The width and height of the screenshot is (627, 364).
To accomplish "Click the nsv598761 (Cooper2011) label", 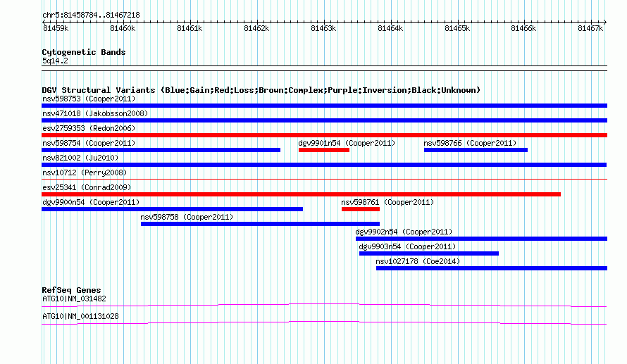I will coord(387,202).
